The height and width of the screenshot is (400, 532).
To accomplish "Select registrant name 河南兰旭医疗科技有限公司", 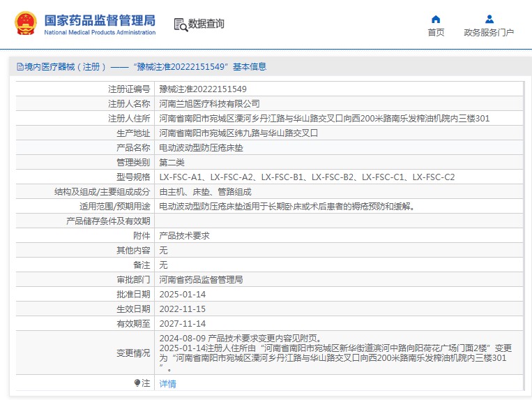I will click(209, 103).
